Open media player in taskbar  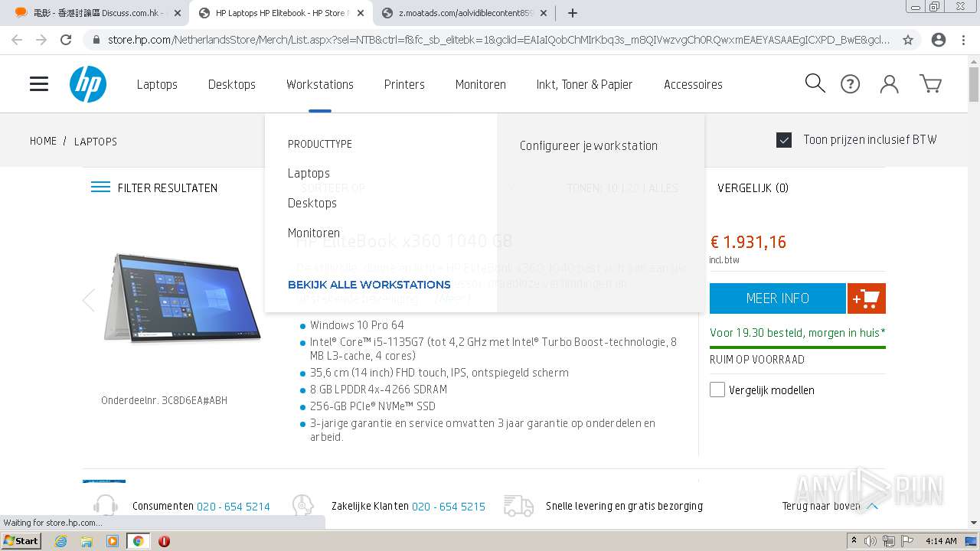click(x=113, y=541)
